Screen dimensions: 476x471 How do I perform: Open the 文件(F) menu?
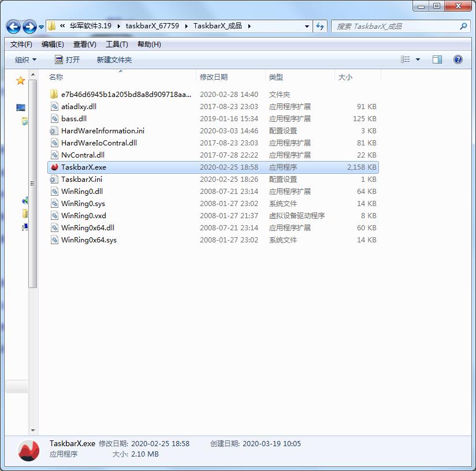(x=21, y=44)
